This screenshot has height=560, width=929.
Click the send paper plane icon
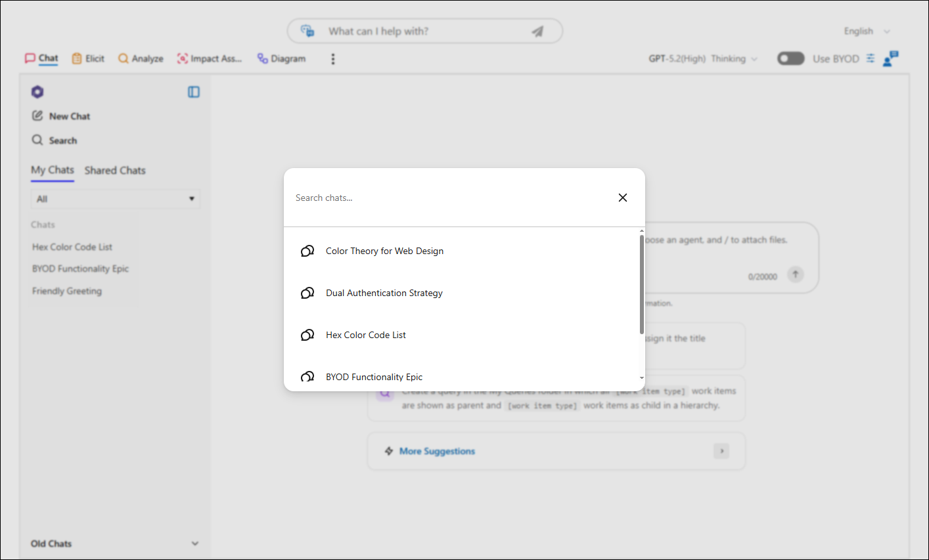537,31
